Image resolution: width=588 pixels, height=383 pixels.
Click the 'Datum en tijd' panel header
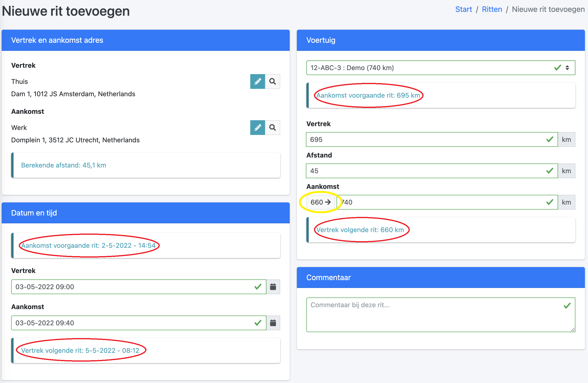pyautogui.click(x=145, y=213)
